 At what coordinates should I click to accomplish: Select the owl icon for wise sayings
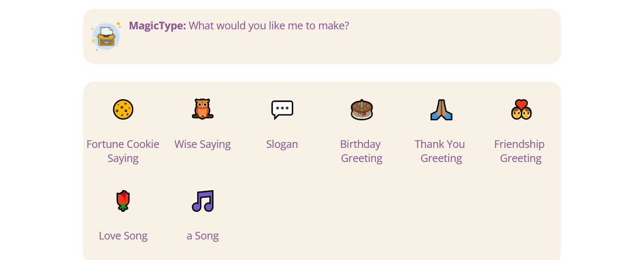coord(202,109)
